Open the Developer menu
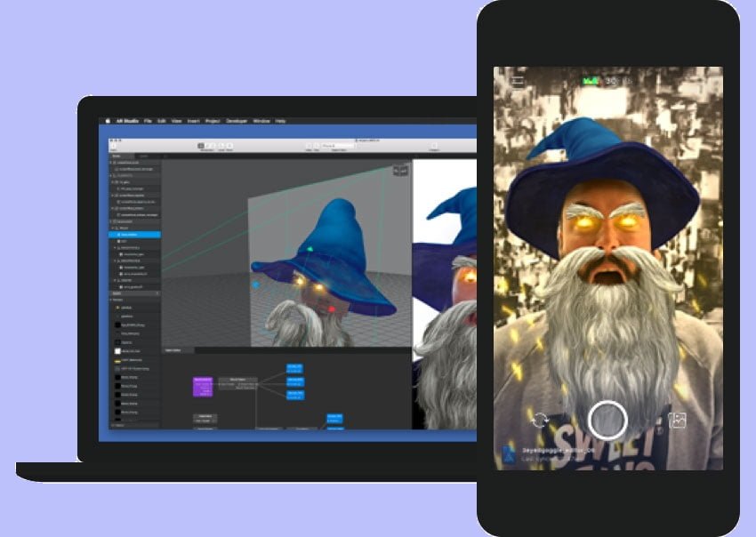756x537 pixels. [236, 120]
